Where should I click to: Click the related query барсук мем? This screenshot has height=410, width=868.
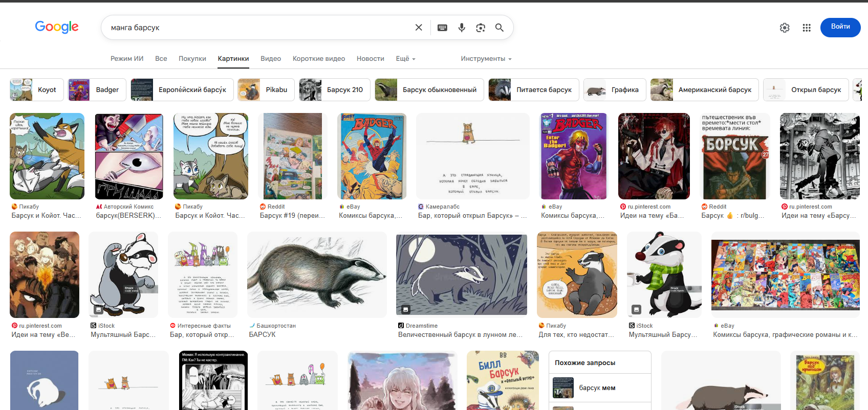click(x=600, y=388)
